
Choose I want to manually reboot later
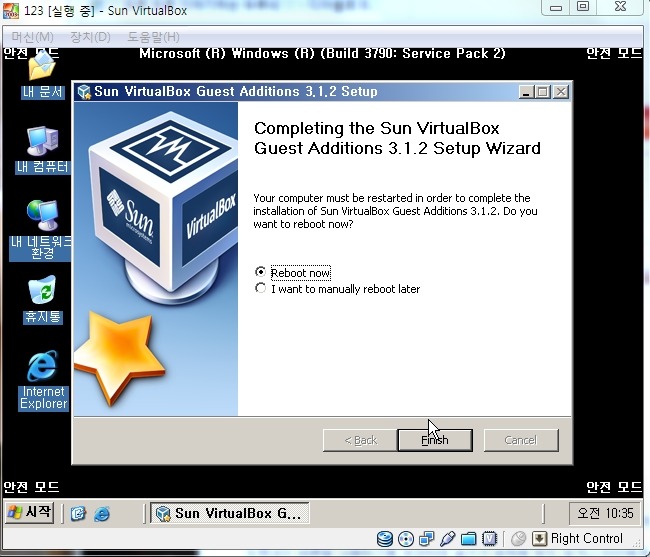point(260,288)
